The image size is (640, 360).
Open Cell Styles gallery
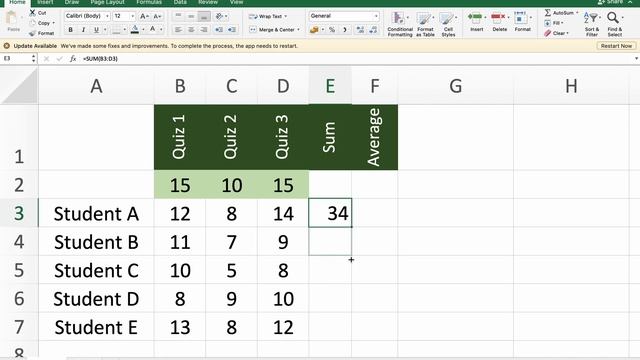tap(448, 24)
